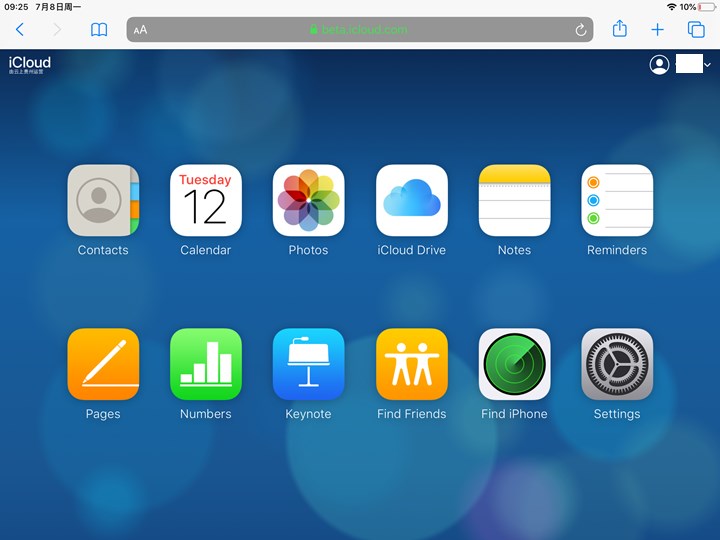Click the Settings label text
Viewport: 720px width, 540px height.
[x=617, y=414]
